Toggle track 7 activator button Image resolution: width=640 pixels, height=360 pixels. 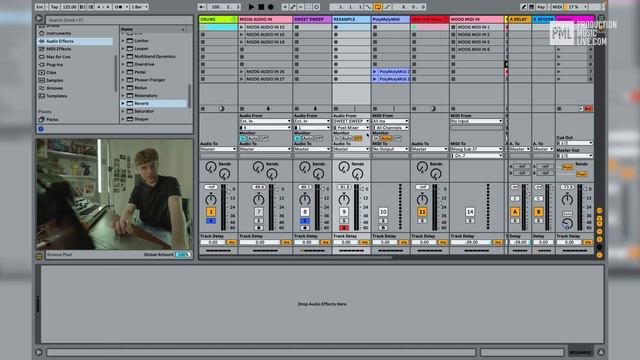point(259,211)
